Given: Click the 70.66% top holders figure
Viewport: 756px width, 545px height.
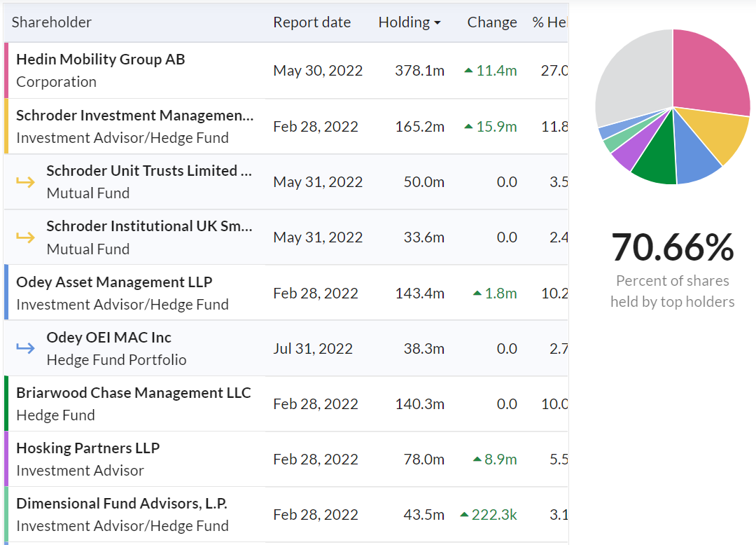Looking at the screenshot, I should coord(673,247).
